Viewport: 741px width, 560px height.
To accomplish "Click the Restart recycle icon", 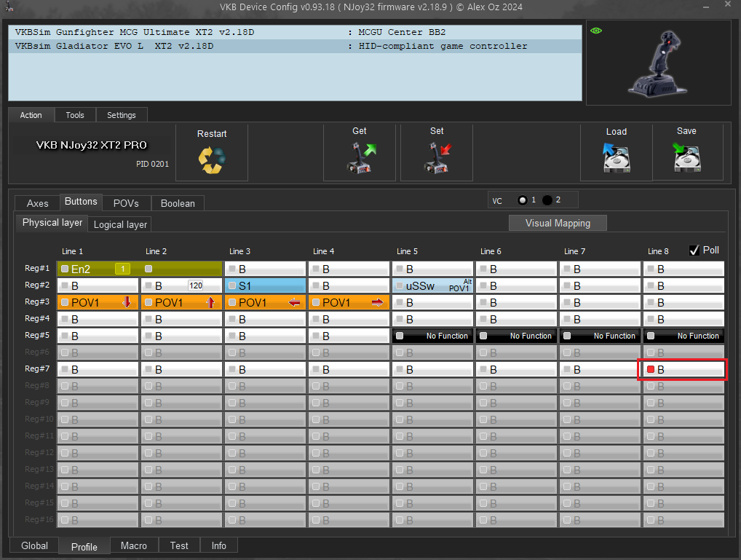I will click(x=212, y=159).
